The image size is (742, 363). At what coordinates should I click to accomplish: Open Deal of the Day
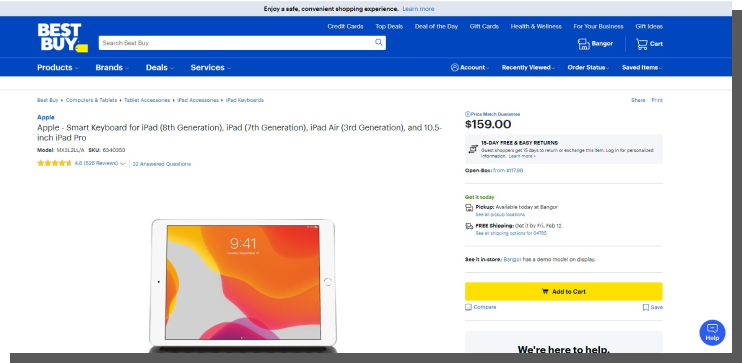(x=436, y=27)
